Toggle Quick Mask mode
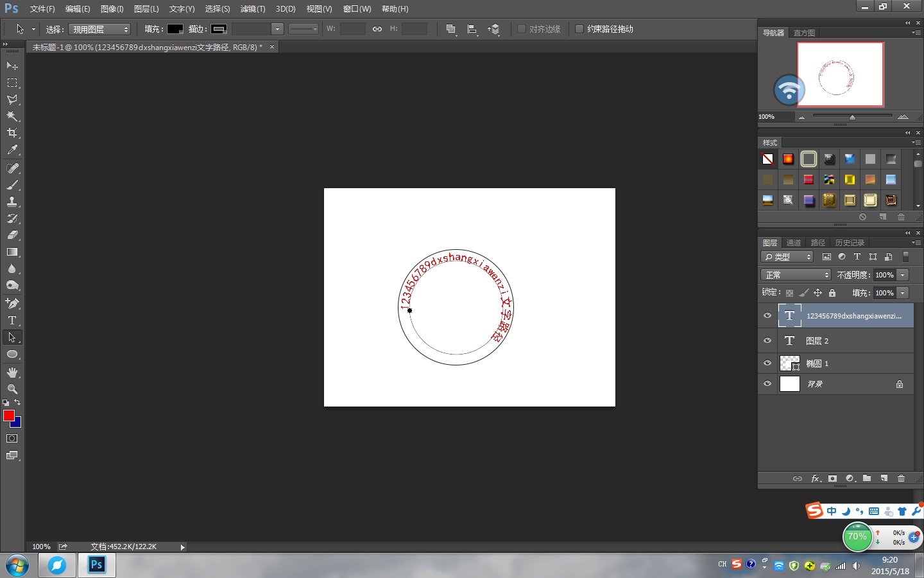The height and width of the screenshot is (578, 924). [12, 439]
